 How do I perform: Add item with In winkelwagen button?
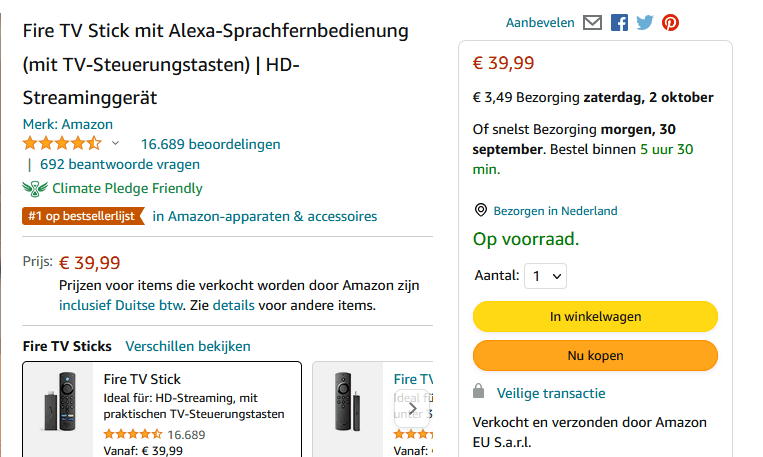coord(595,316)
